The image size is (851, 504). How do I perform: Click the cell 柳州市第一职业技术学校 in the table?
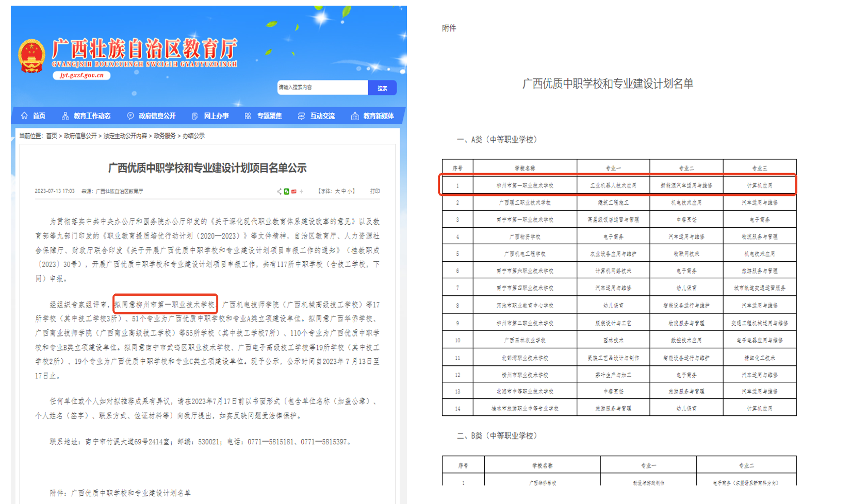coord(525,186)
